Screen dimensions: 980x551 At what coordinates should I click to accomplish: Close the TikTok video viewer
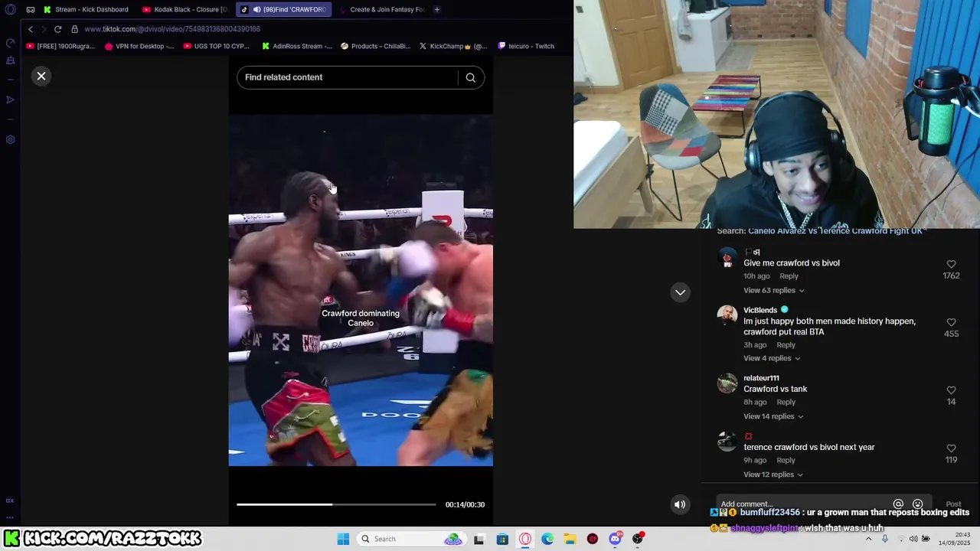pyautogui.click(x=41, y=76)
